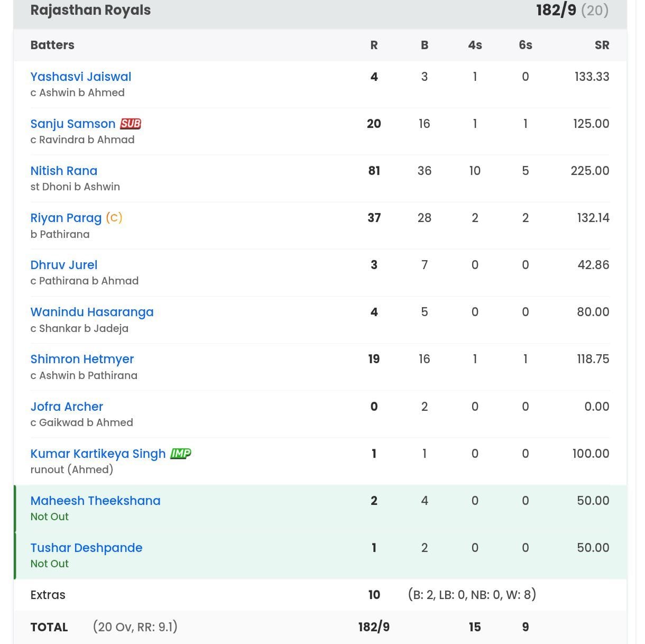Select Dhruv Jurel's name

point(63,265)
